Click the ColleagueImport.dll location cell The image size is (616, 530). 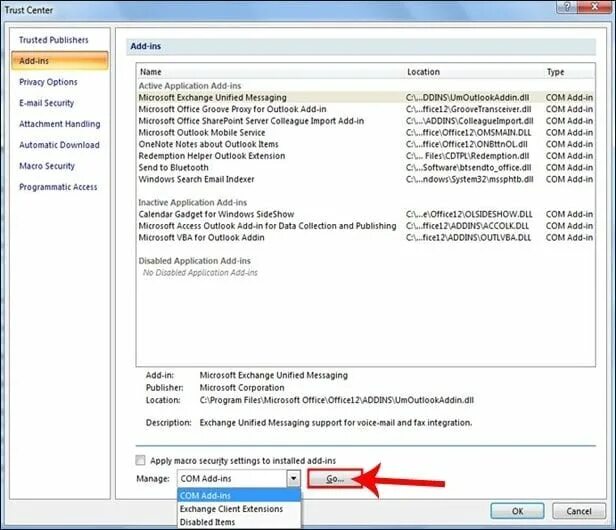coord(469,121)
